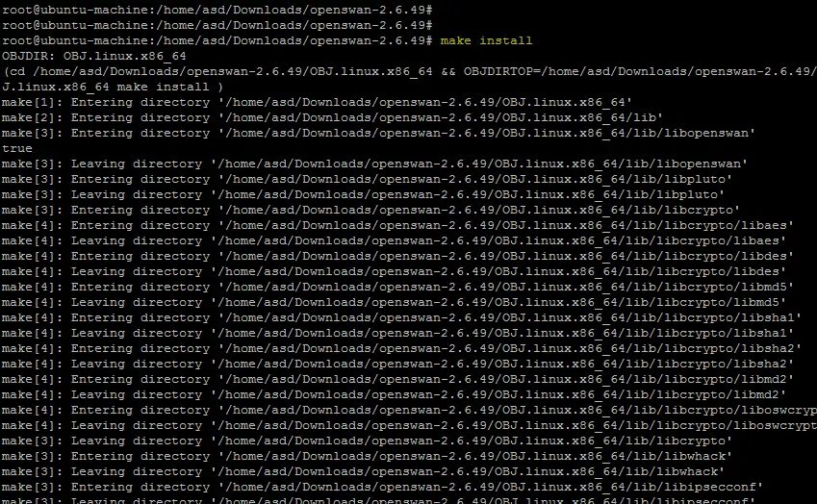
Task: Click the make[2] Entering directory lib line
Action: (x=332, y=117)
